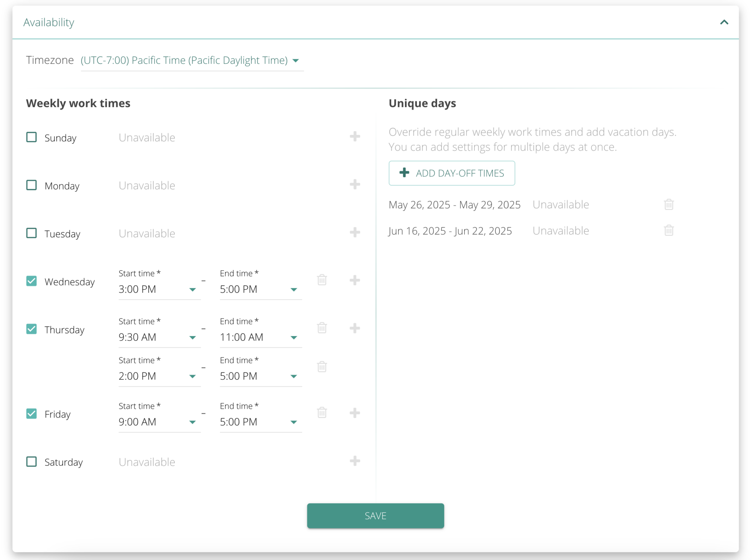
Task: Add a time slot for Sunday
Action: click(355, 137)
